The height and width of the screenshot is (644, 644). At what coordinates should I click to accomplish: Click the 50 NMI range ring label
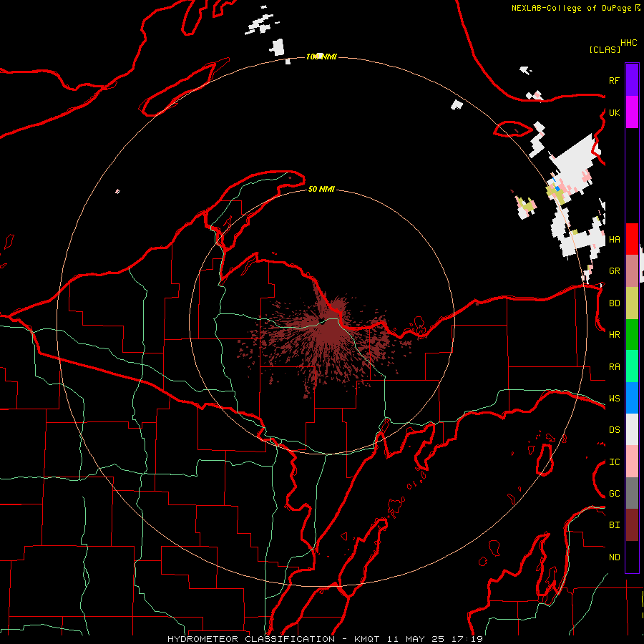click(321, 189)
